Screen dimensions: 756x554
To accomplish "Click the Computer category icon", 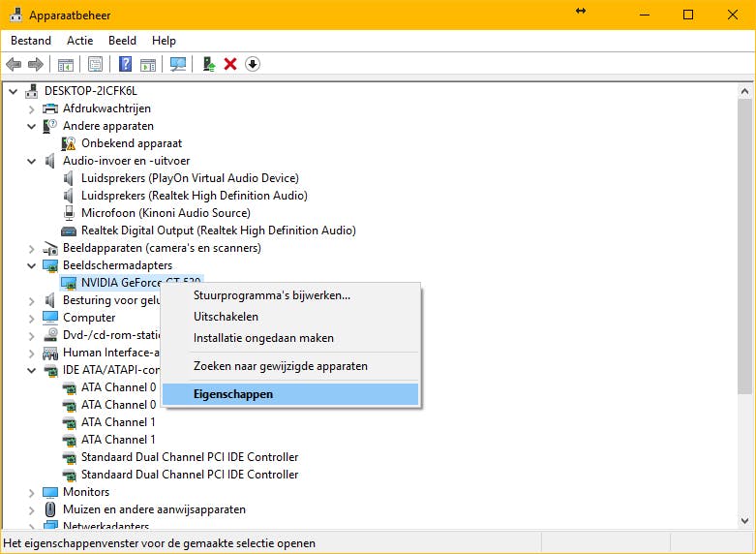I will click(x=50, y=318).
